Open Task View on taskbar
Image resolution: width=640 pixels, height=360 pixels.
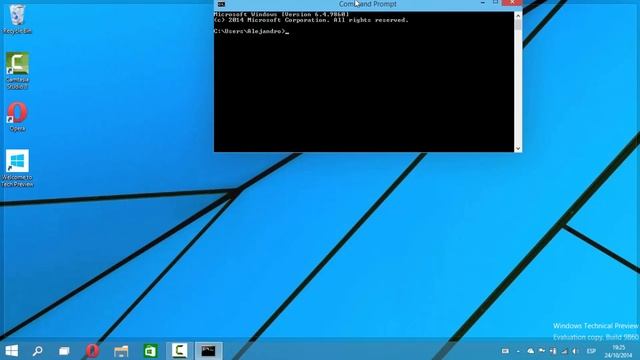[64, 351]
